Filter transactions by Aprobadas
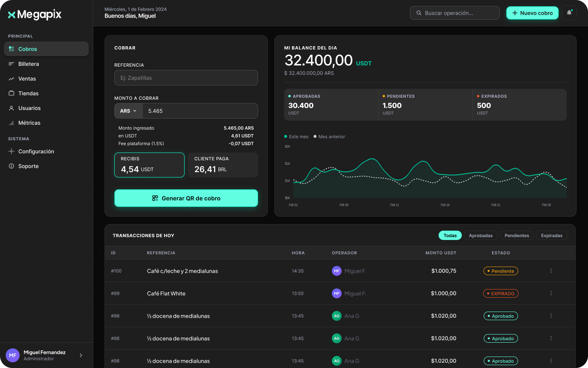 click(x=481, y=236)
